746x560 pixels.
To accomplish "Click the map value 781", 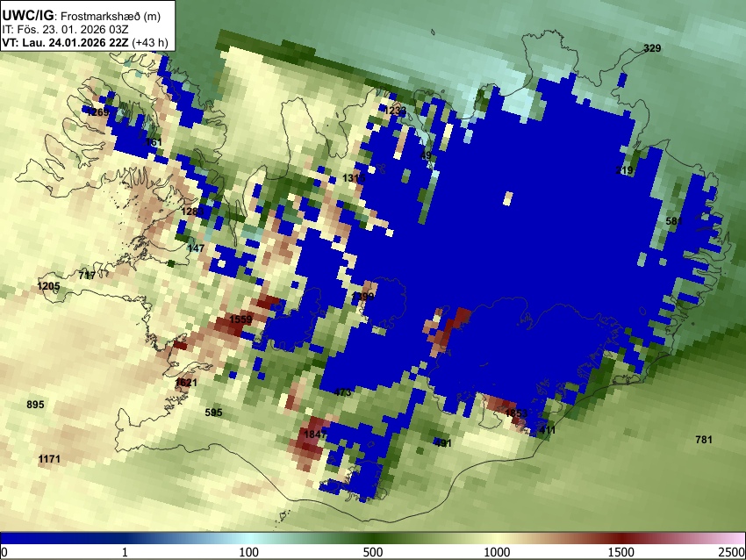I will [x=704, y=440].
